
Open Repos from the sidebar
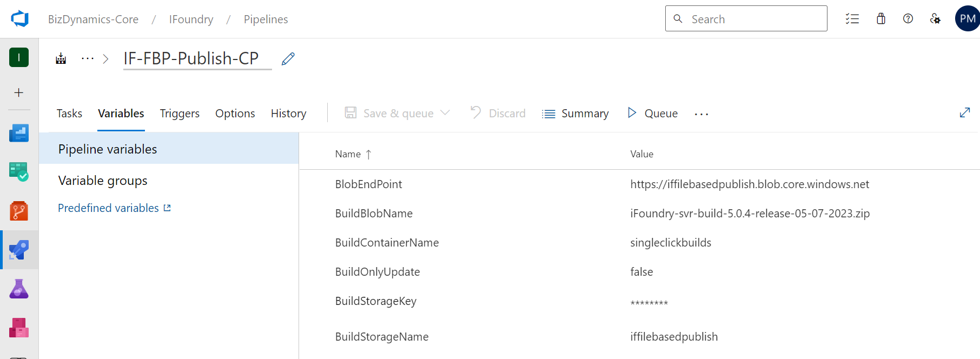point(19,211)
